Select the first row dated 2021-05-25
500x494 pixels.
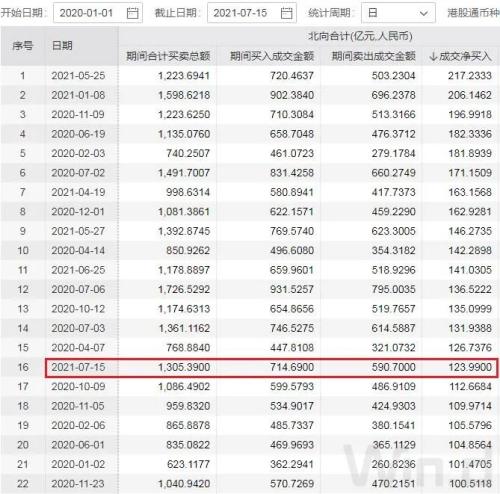point(250,76)
